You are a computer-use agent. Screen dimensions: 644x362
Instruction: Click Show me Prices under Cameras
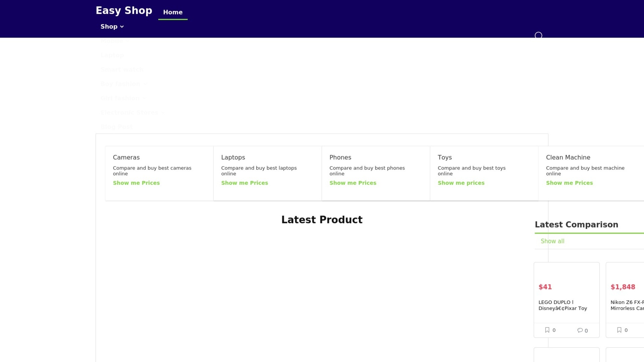pos(136,183)
